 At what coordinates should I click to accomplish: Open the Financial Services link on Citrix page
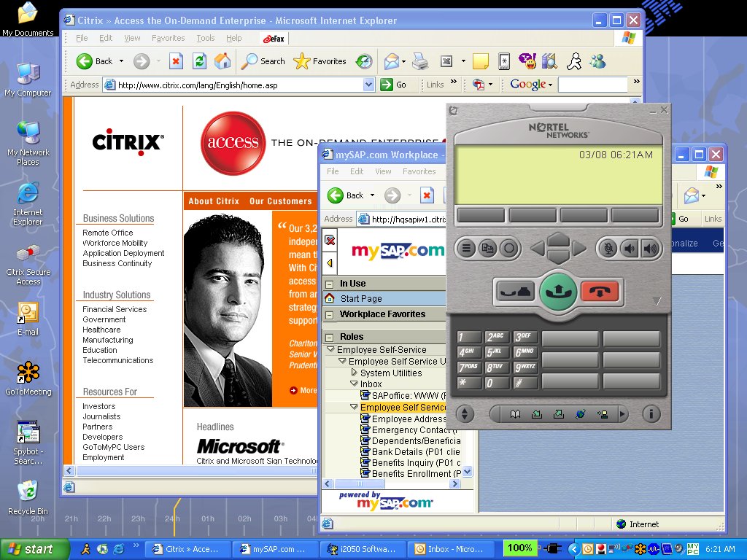click(115, 309)
